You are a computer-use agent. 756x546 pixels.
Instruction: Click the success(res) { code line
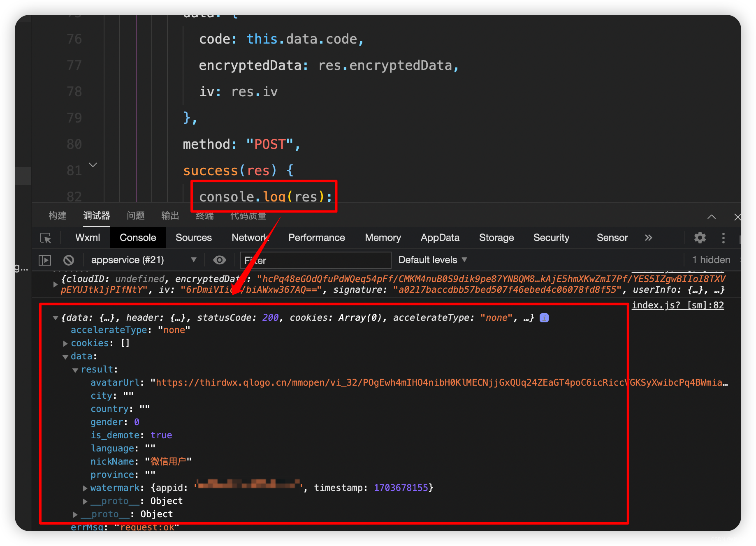[238, 171]
